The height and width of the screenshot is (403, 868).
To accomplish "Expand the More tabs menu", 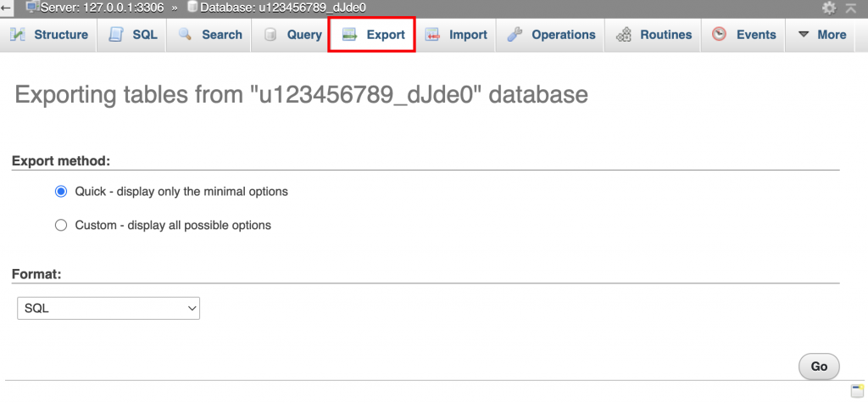I will (x=821, y=35).
